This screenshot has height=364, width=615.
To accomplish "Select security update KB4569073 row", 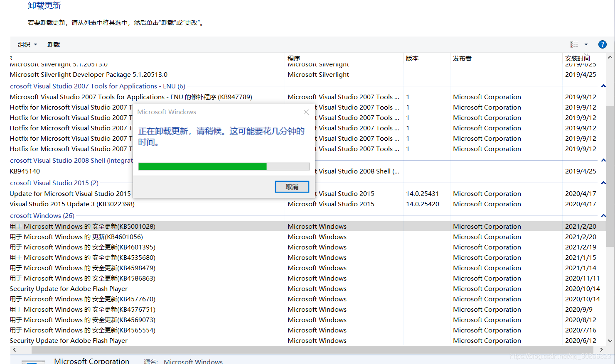I will (307, 320).
